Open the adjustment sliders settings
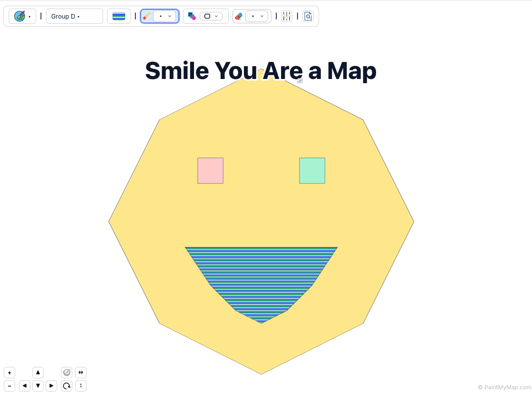 pyautogui.click(x=287, y=16)
